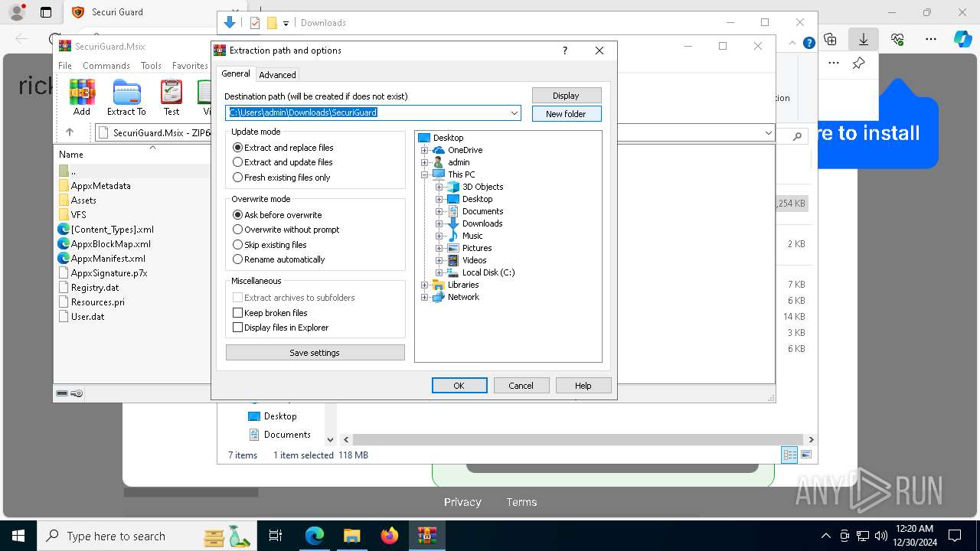Enable Display files in Explorer checkbox
Image resolution: width=980 pixels, height=551 pixels.
237,328
